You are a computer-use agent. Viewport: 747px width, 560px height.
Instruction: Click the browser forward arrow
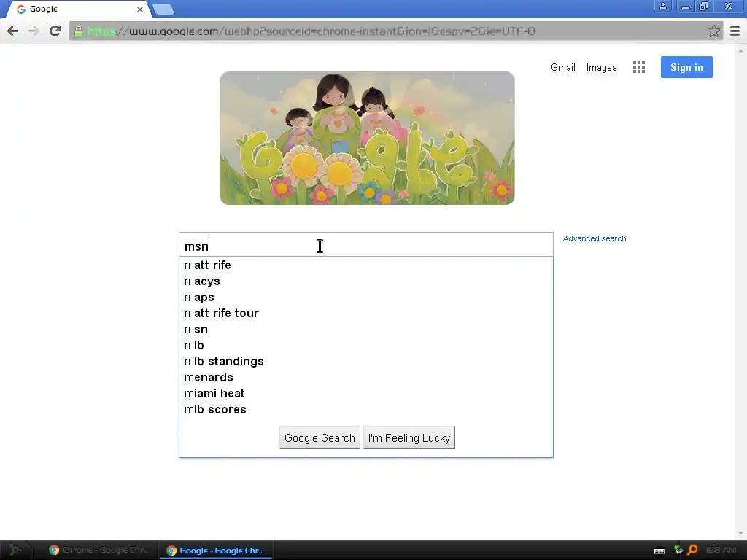pyautogui.click(x=34, y=31)
